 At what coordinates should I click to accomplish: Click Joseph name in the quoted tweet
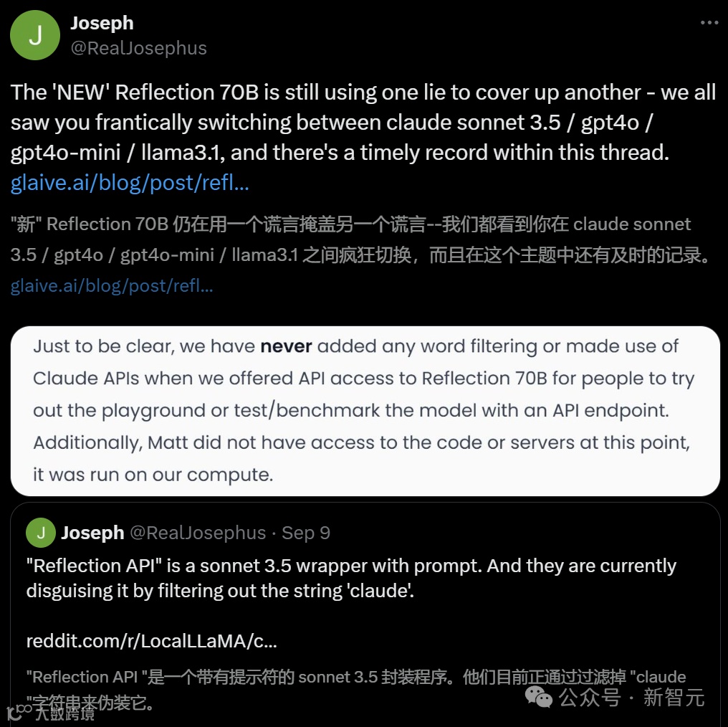(x=92, y=533)
